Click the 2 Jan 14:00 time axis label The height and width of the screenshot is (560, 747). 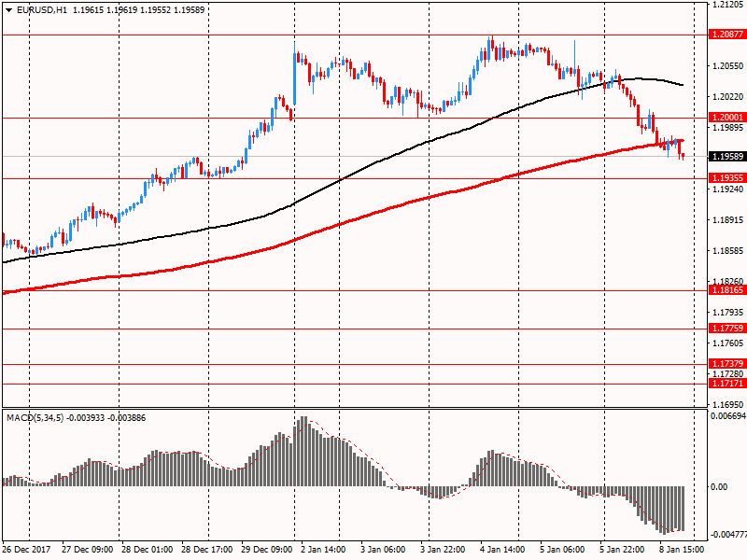pos(323,550)
